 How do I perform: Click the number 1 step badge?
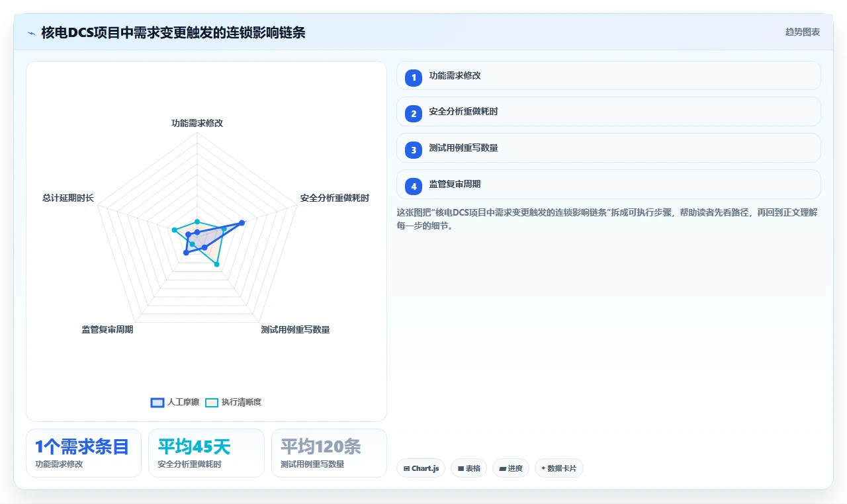click(x=414, y=77)
